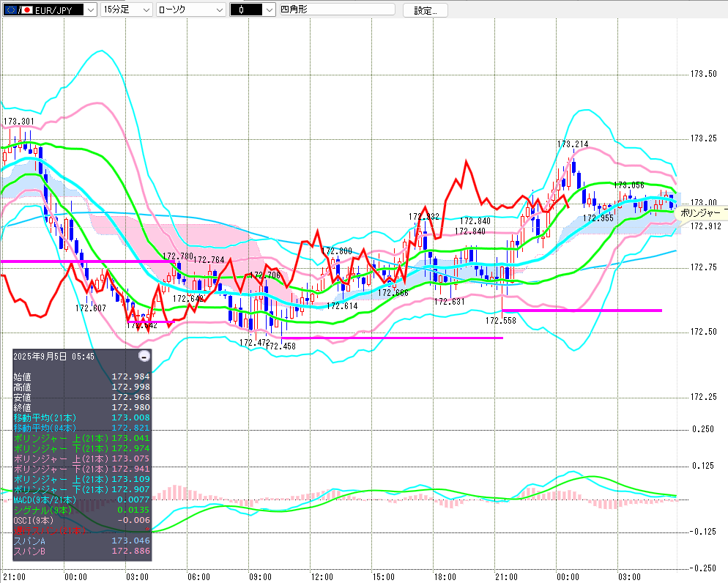
Task: Click the 09:00 time axis label
Action: coord(261,577)
